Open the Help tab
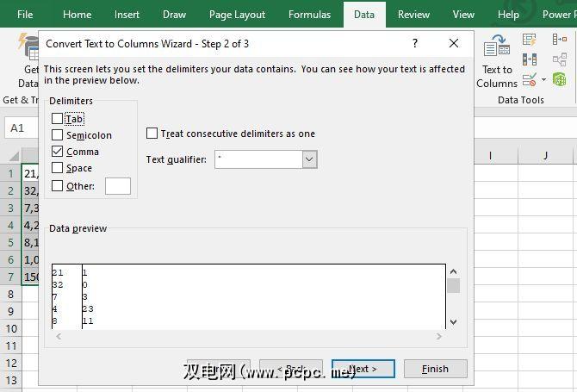Screen dimensions: 577x392 pos(508,15)
